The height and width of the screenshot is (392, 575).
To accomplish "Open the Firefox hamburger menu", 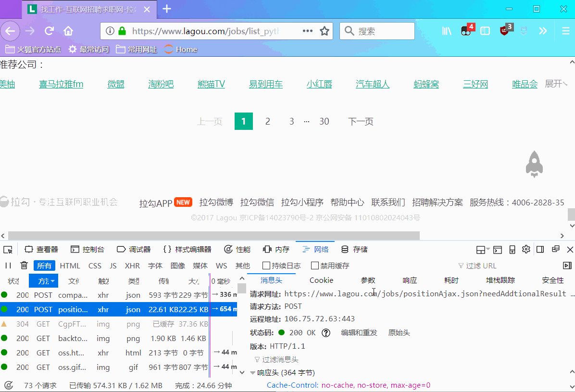I will 565,31.
